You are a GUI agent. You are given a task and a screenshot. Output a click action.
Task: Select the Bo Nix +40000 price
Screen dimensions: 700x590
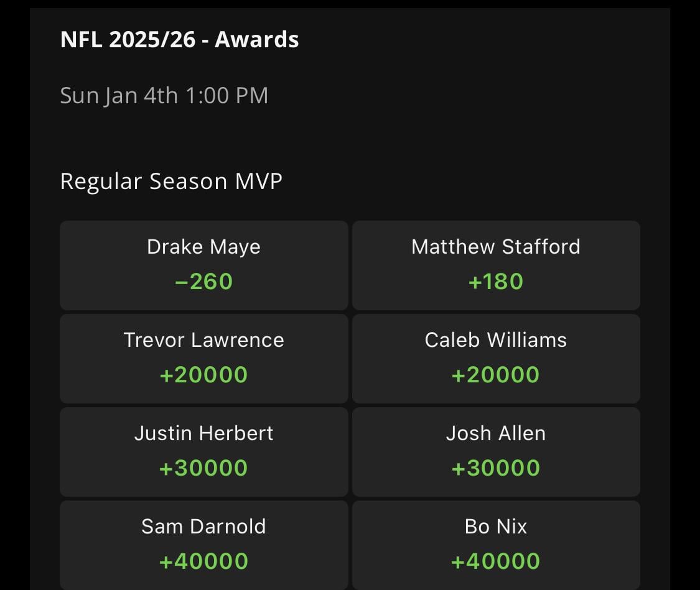click(x=496, y=561)
